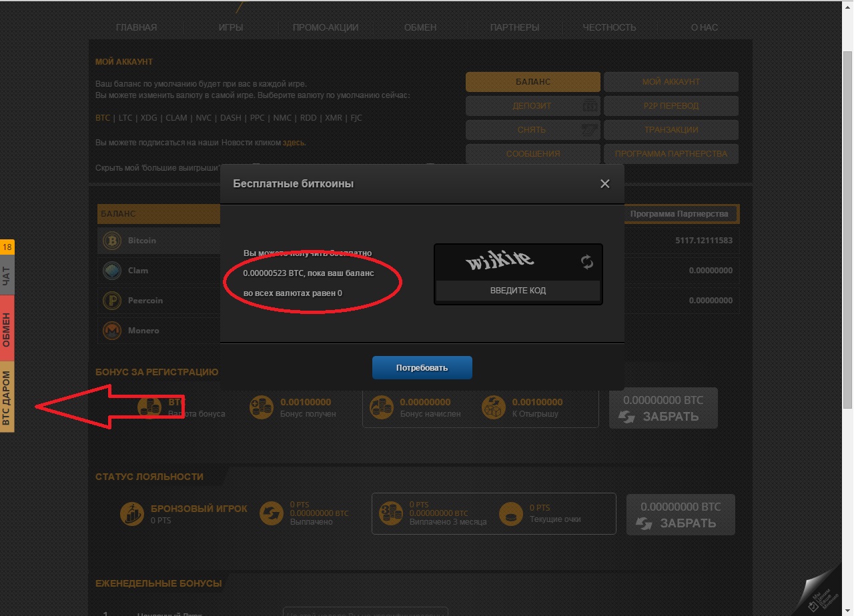Pick RDD as default currency
The image size is (854, 616).
[308, 118]
